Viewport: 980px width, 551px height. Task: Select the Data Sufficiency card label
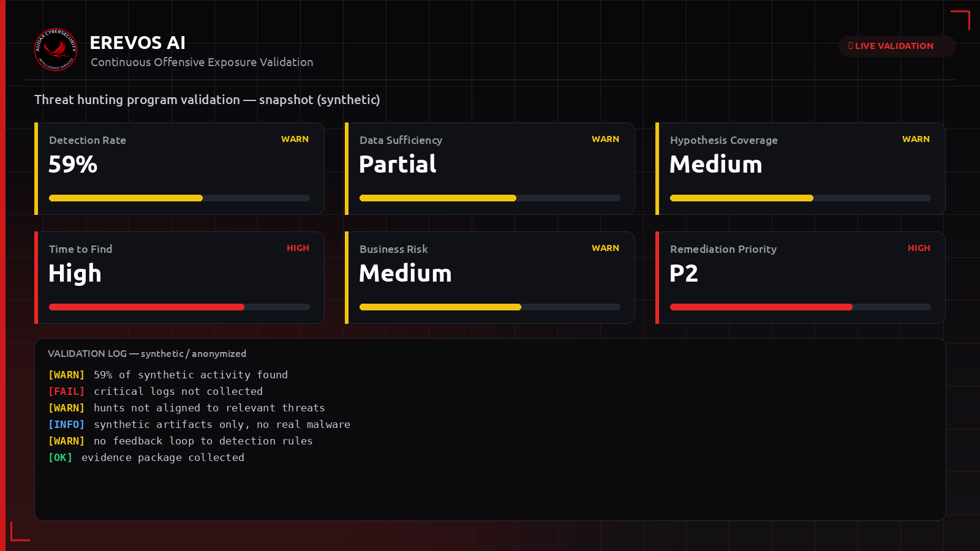(401, 140)
